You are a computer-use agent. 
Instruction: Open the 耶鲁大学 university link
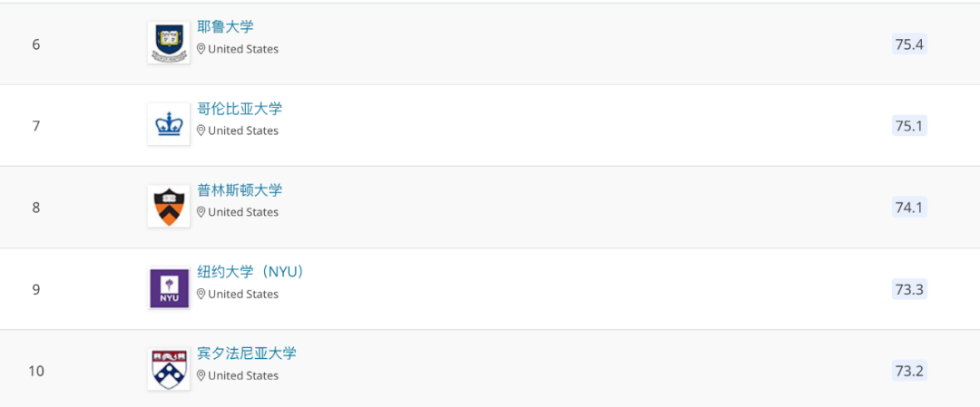coord(226,27)
